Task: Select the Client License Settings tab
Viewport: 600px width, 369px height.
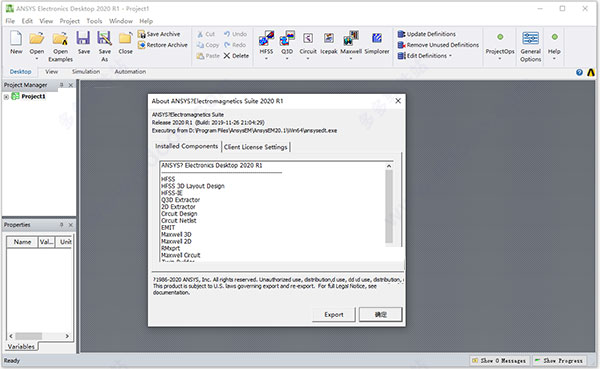Action: click(256, 147)
